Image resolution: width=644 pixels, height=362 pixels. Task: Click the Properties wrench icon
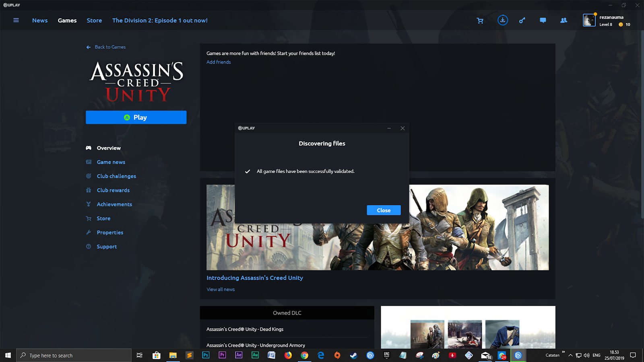89,232
